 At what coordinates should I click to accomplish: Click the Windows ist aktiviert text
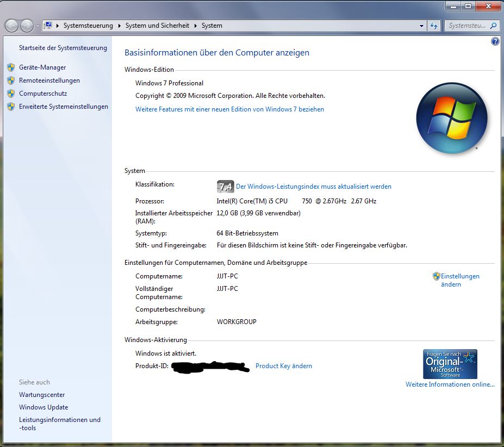pyautogui.click(x=166, y=353)
